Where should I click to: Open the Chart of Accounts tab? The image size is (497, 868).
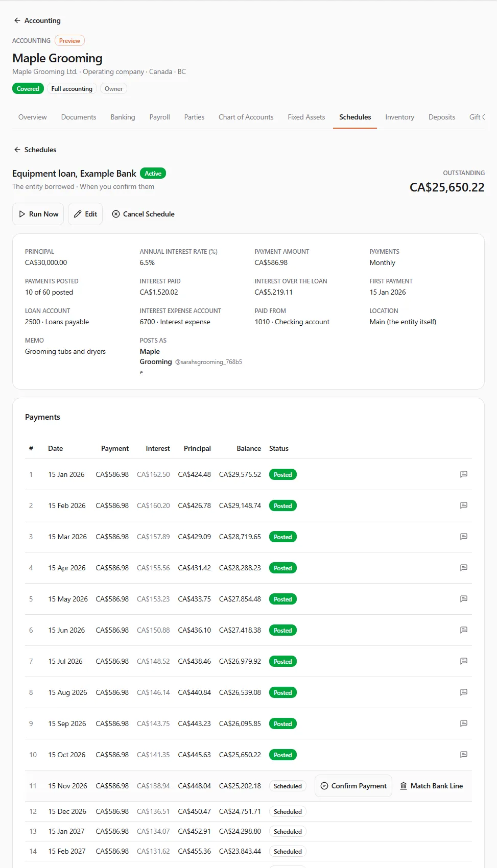point(246,117)
